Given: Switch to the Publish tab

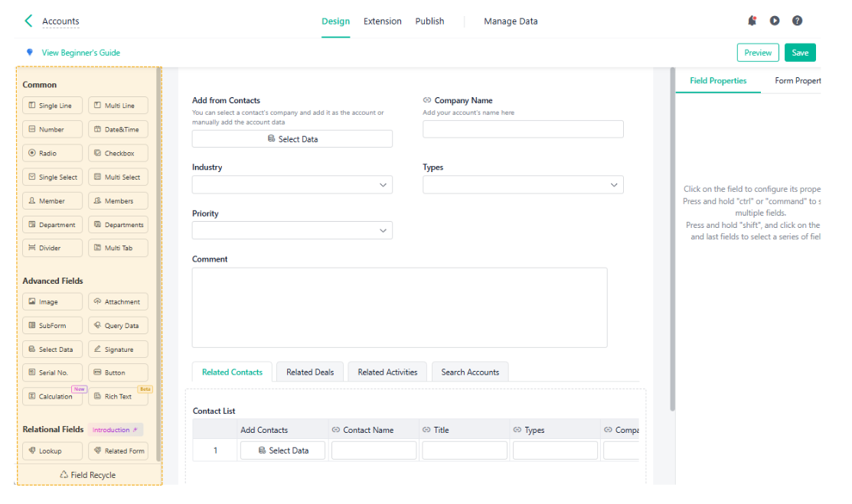Looking at the screenshot, I should point(429,21).
